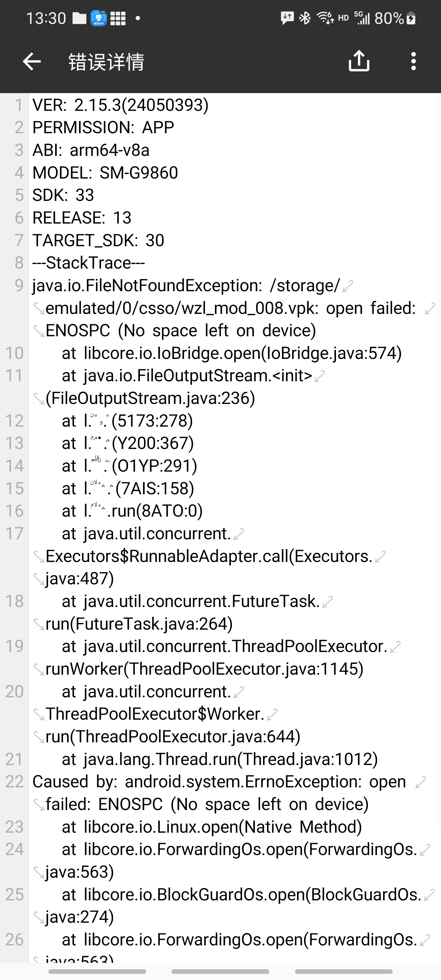Tap line number 22 in gutter
This screenshot has height=980, width=441.
(14, 782)
